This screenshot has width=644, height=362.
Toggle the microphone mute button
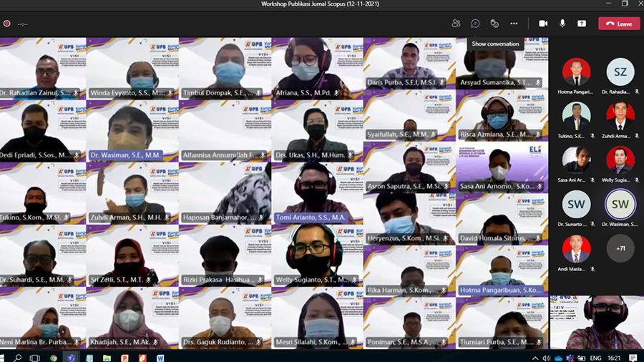point(562,24)
